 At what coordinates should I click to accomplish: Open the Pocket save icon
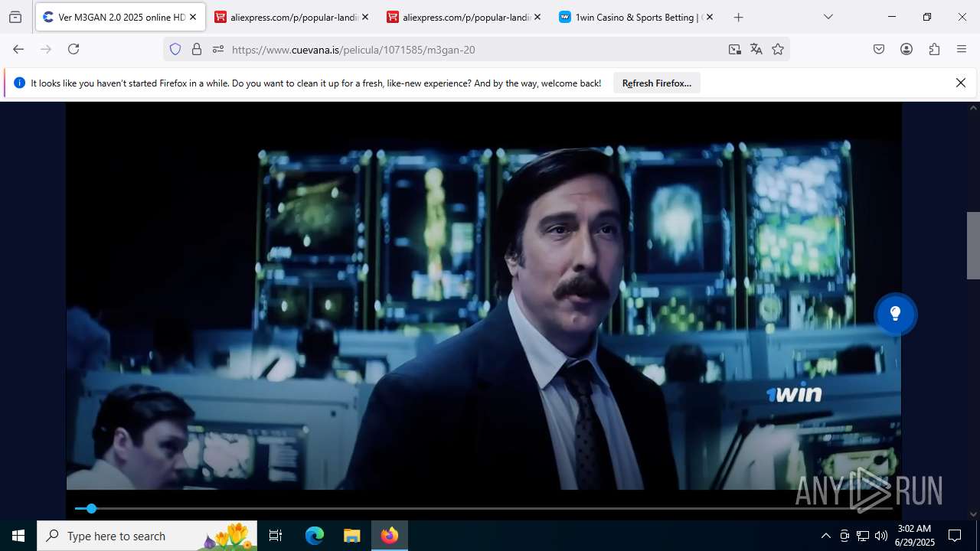879,49
